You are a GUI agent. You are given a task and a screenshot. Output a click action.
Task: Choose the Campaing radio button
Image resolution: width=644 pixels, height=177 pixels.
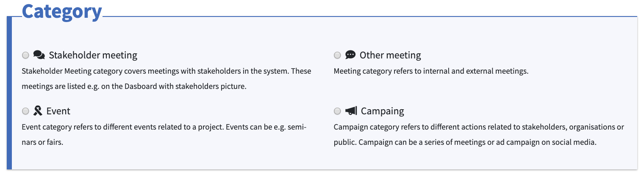(x=337, y=111)
